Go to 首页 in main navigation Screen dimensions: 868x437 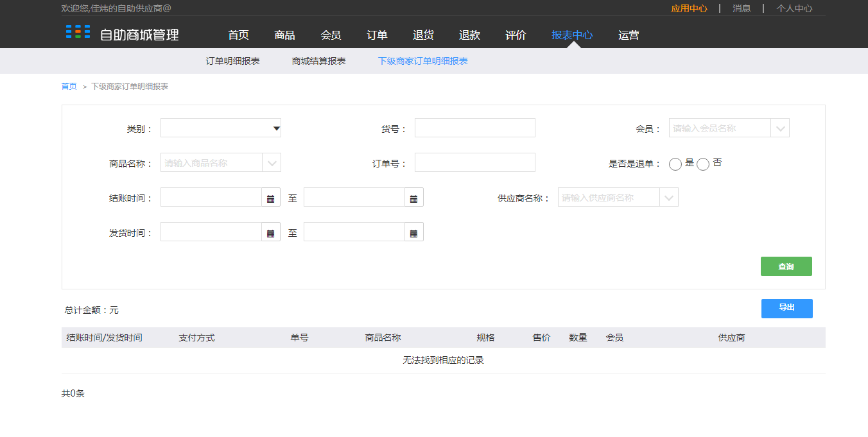pos(238,35)
